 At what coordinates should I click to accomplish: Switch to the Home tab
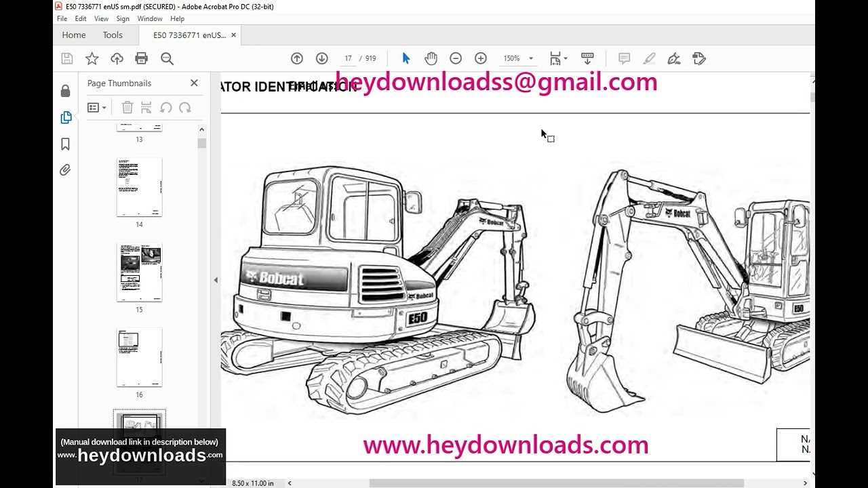[74, 35]
